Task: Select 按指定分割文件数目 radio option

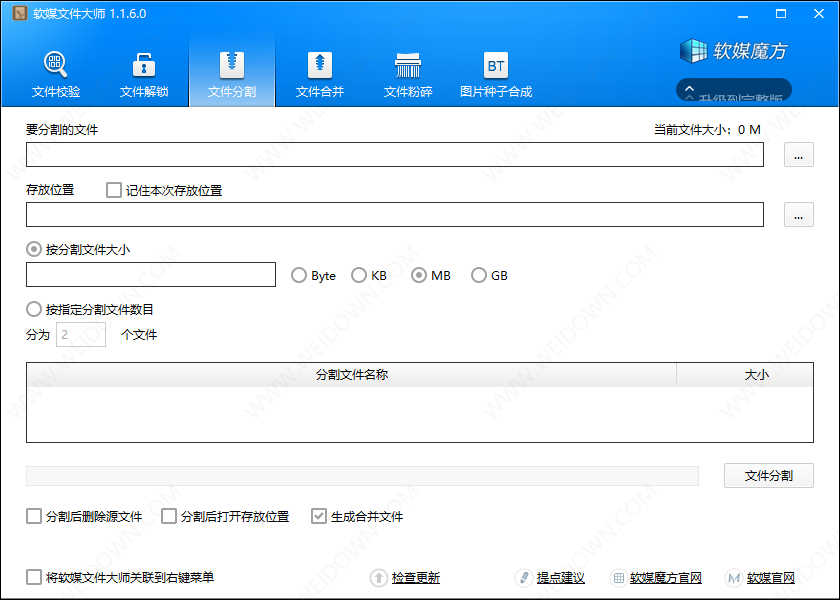Action: pos(34,309)
